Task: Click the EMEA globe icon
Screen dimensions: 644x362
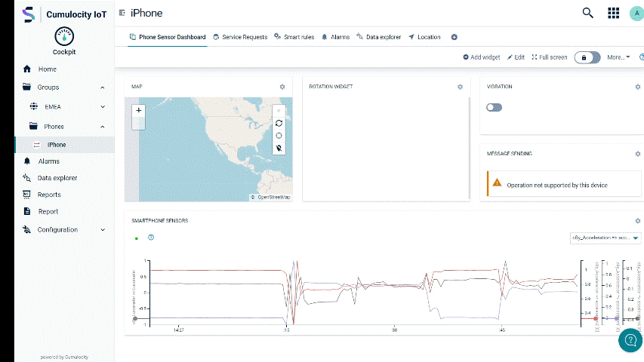Action: click(34, 106)
